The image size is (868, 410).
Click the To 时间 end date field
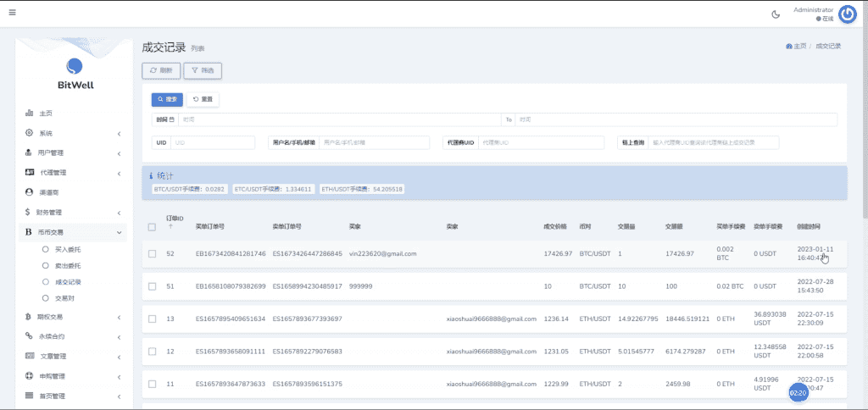click(676, 119)
